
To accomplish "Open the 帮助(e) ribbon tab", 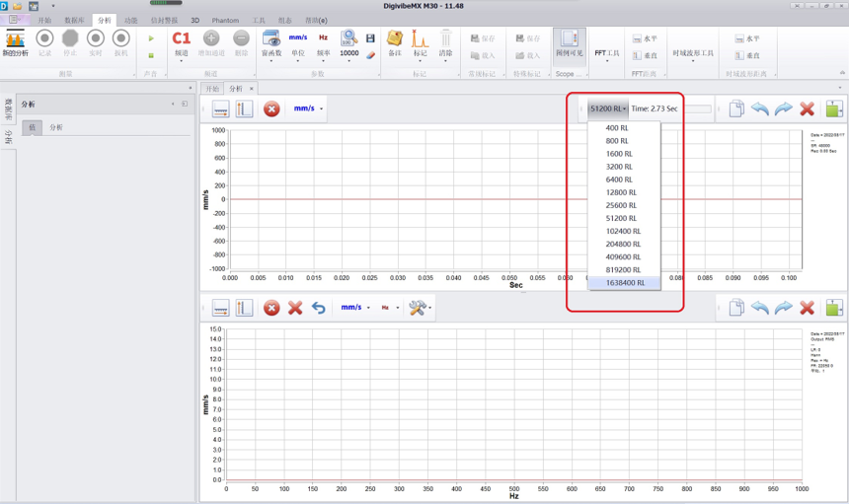I will point(316,20).
